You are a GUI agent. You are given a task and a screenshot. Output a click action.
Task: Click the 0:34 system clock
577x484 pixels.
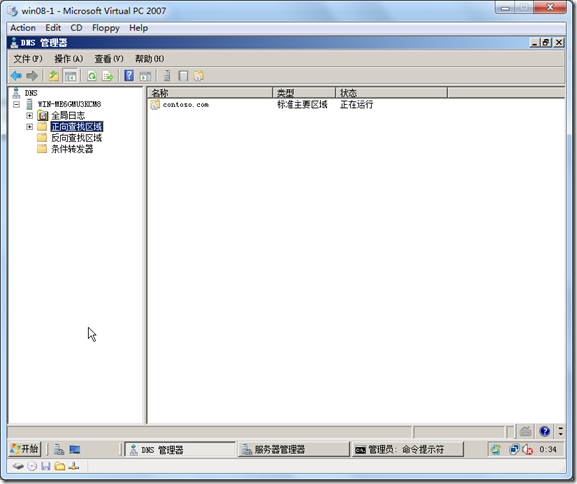click(548, 449)
